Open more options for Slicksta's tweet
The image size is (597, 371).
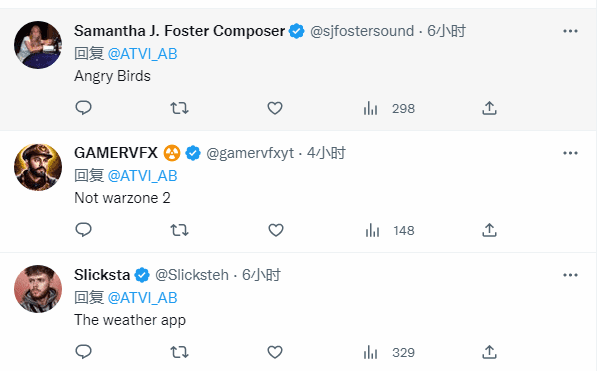(570, 275)
